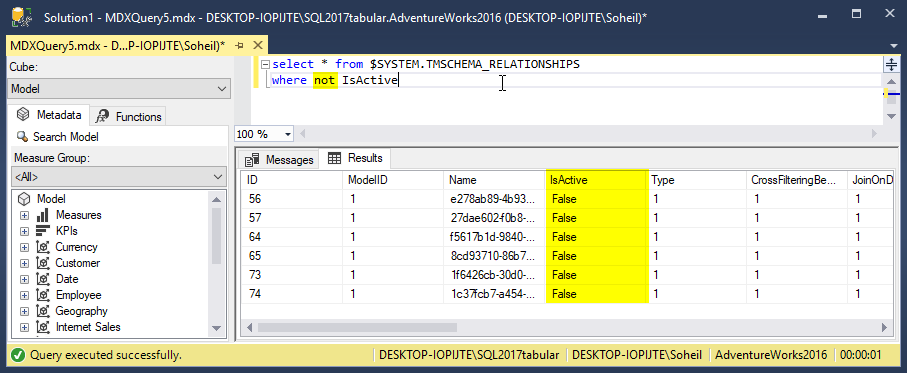Click the Employee dimension icon
The height and width of the screenshot is (373, 907).
coord(42,296)
